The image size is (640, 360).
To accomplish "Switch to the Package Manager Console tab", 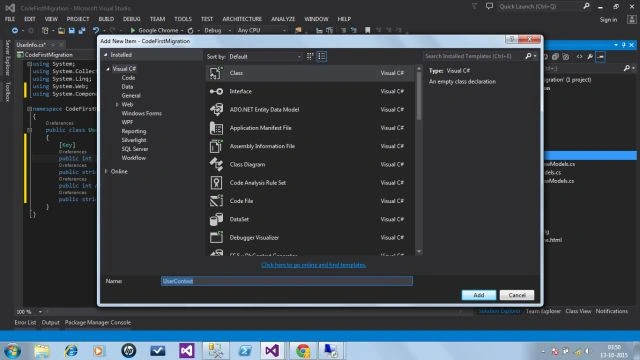I will click(98, 322).
